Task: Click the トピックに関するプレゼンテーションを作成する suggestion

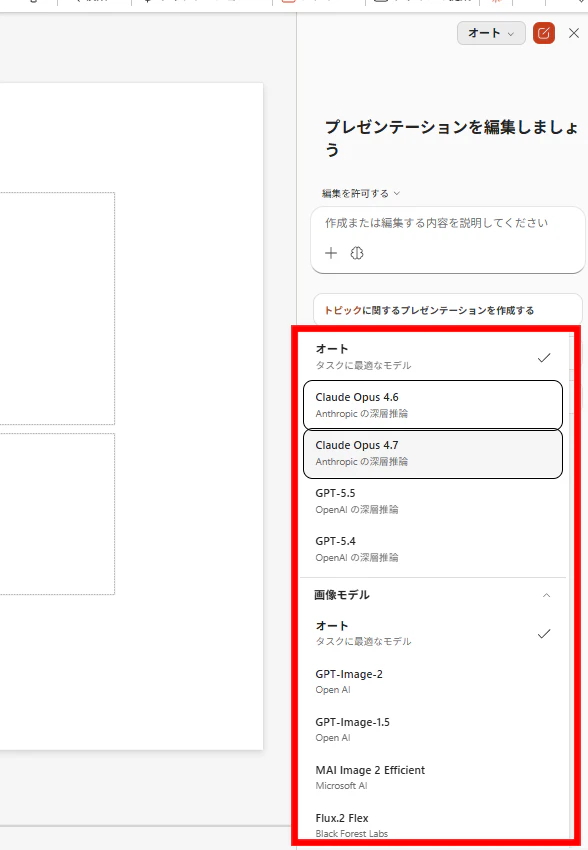Action: pos(448,310)
